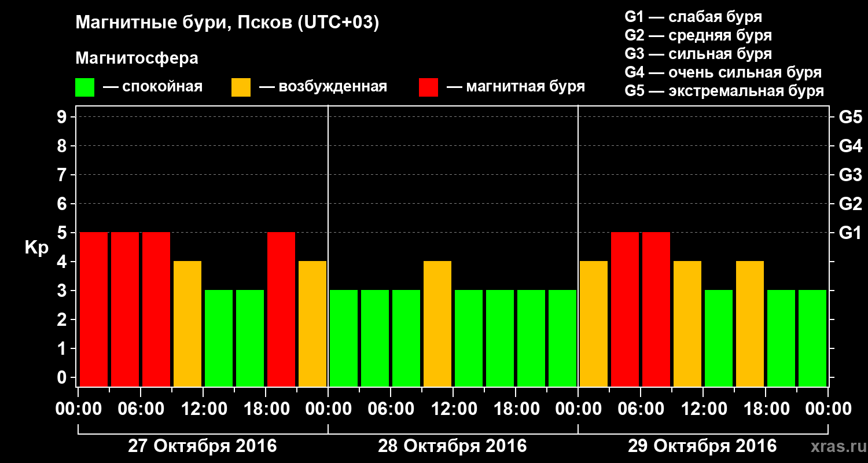Screen dimensions: 868x463
Task: Click the 'G1' label on the right axis
Action: click(850, 233)
